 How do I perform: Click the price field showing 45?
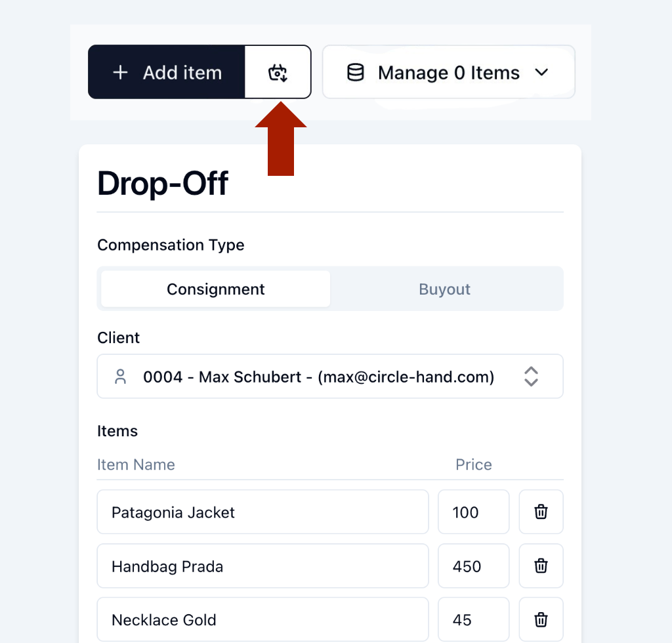point(474,620)
